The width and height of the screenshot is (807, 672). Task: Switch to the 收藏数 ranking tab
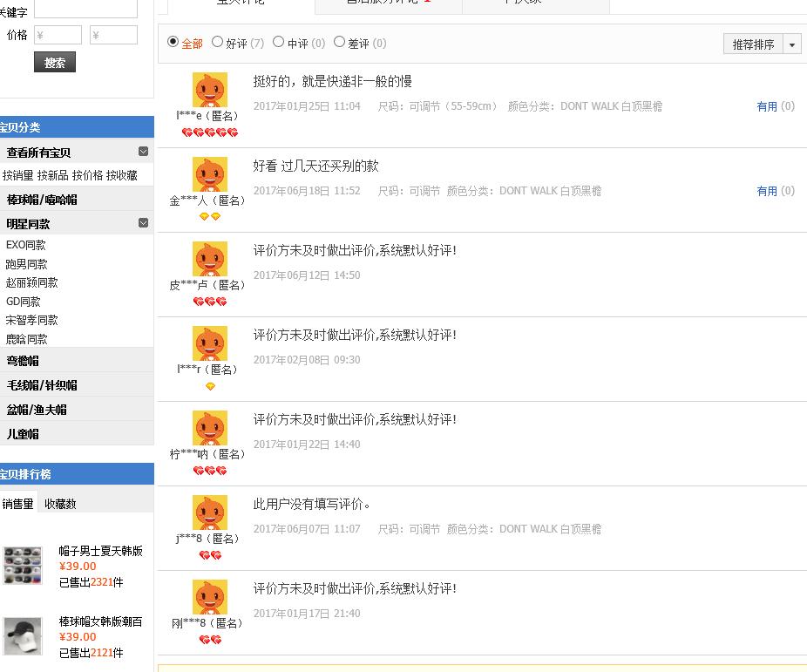click(x=59, y=503)
